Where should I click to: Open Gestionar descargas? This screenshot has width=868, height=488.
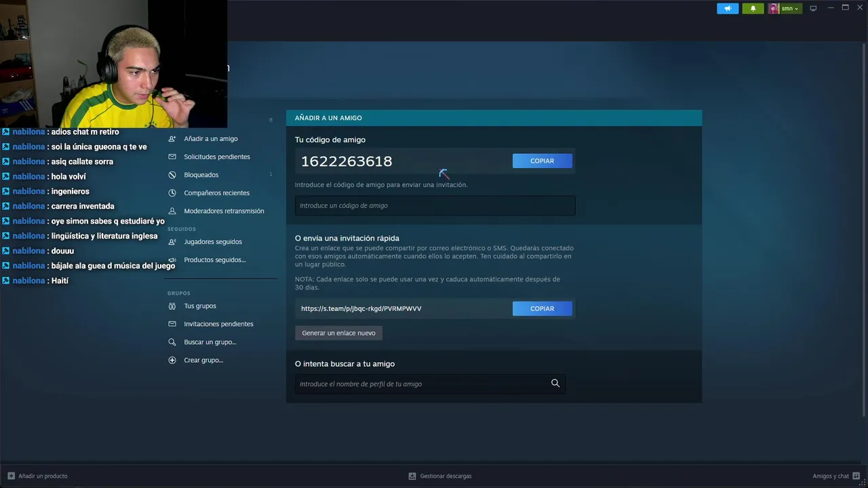pyautogui.click(x=446, y=476)
